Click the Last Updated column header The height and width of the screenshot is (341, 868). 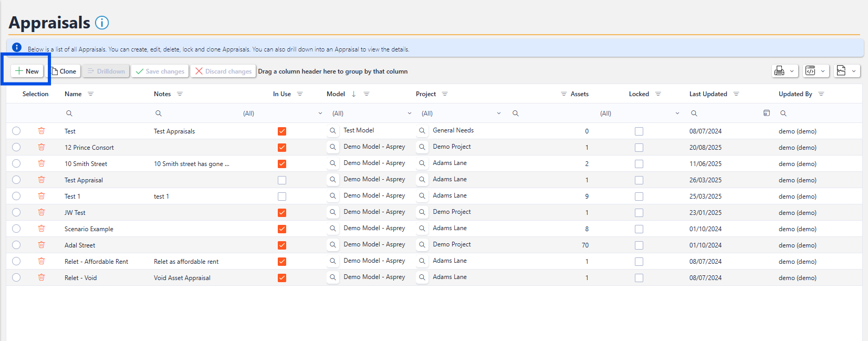pyautogui.click(x=708, y=94)
